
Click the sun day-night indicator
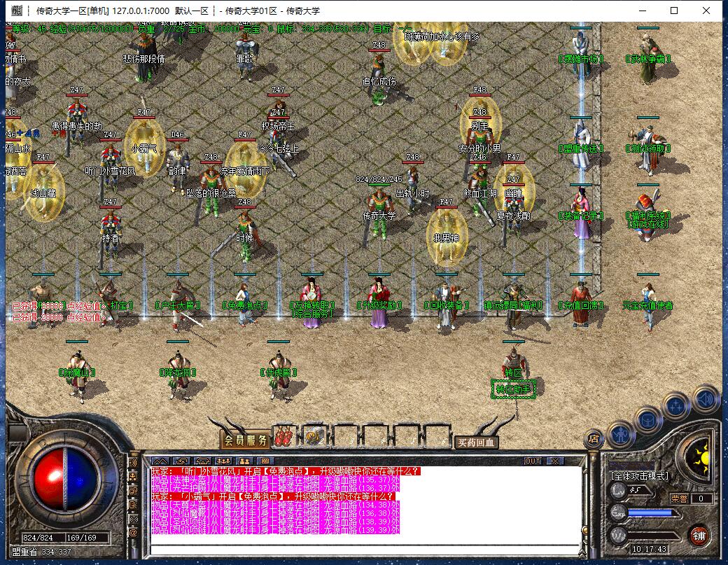pyautogui.click(x=700, y=458)
